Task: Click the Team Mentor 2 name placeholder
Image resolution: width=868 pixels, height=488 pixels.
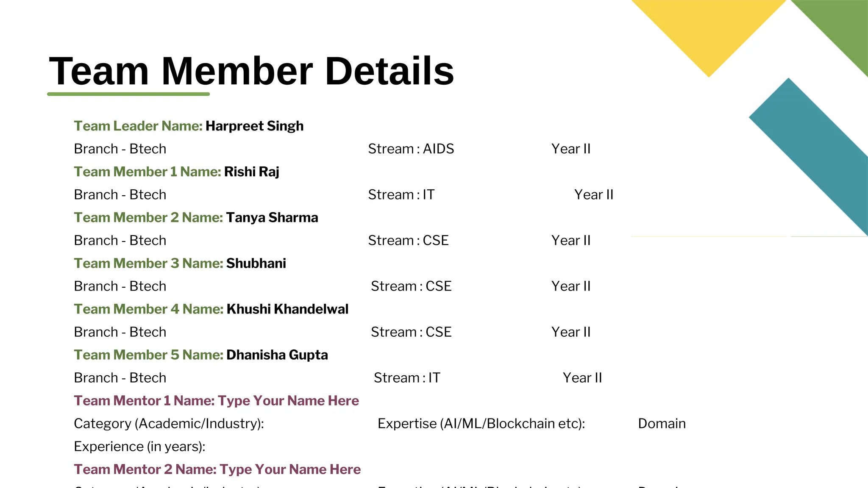Action: (x=290, y=469)
